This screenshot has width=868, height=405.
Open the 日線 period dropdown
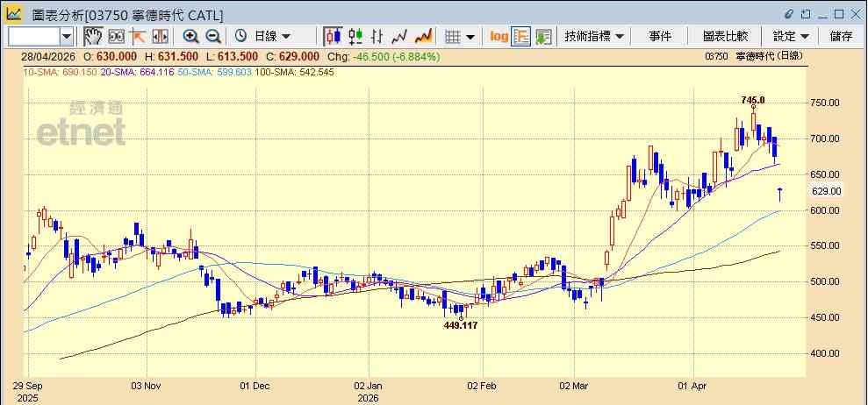(x=272, y=37)
